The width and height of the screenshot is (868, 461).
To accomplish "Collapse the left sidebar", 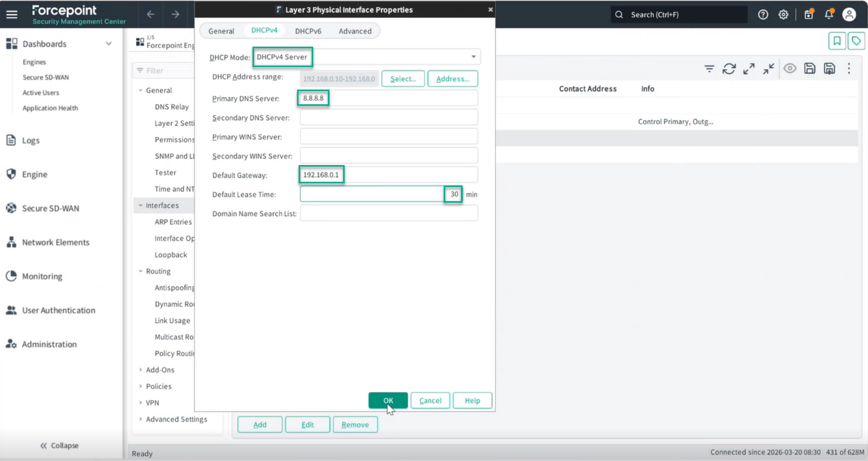I will pos(59,446).
